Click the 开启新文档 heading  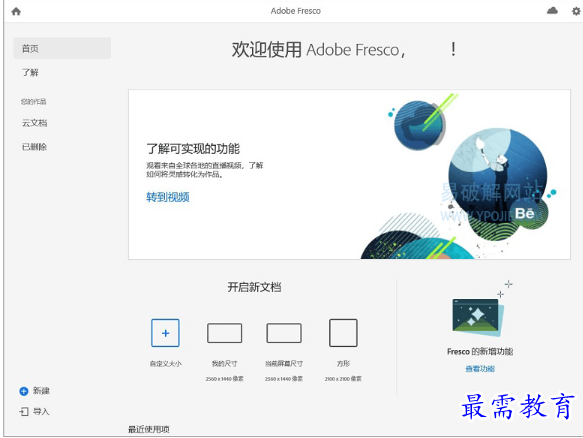tap(254, 287)
